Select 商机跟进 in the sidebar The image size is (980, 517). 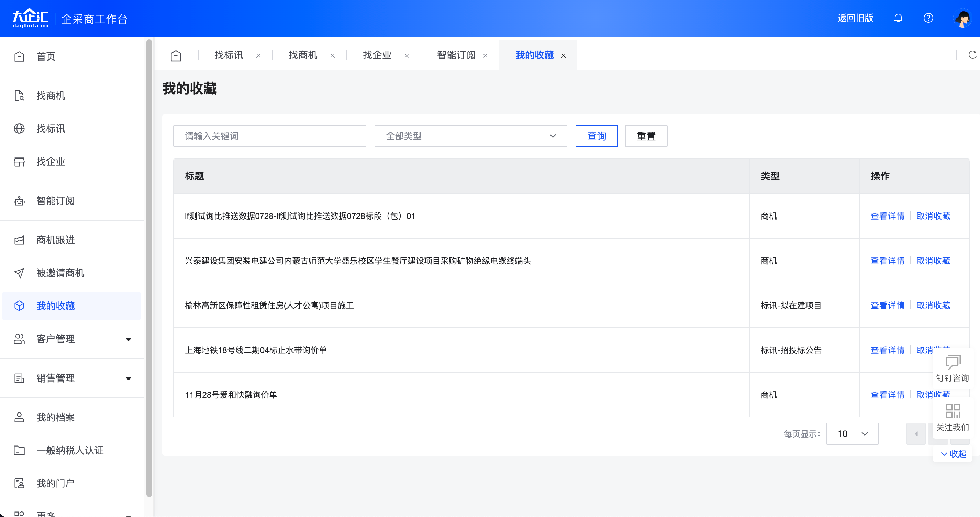(55, 240)
